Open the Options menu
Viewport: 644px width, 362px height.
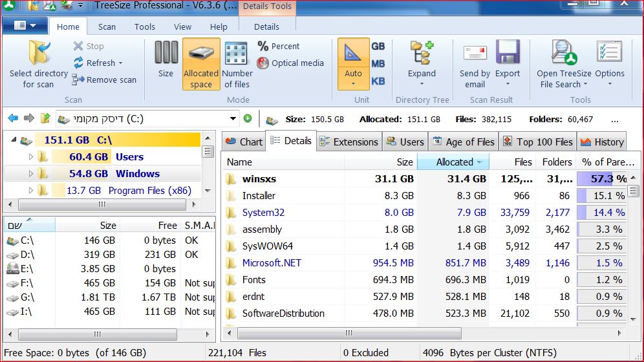click(x=610, y=63)
